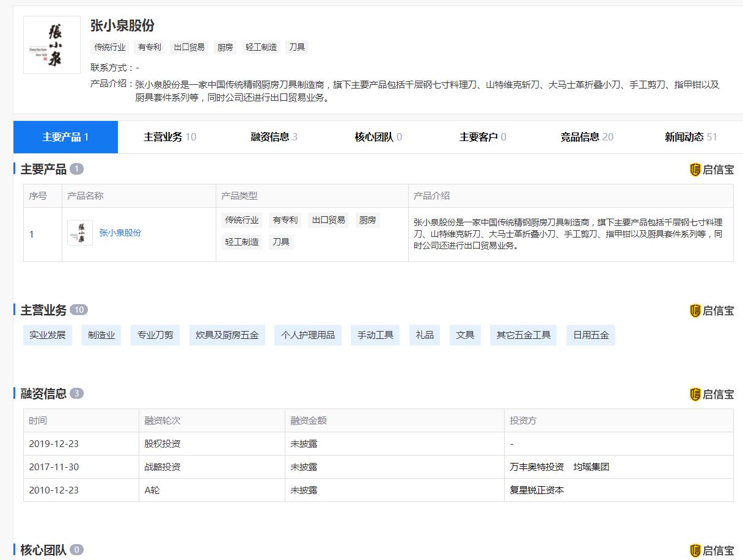This screenshot has height=560, width=743.
Task: Click the 启信宝 logo beside 核心团队
Action: click(711, 551)
